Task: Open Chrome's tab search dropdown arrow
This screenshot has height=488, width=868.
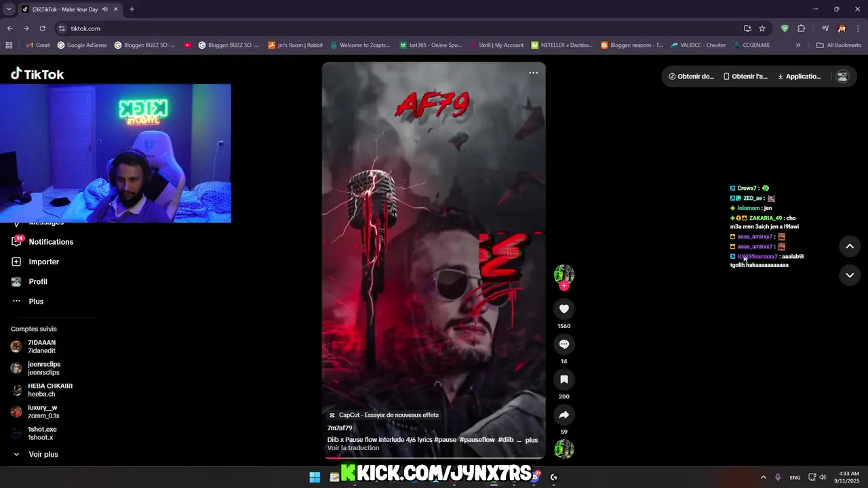Action: (x=8, y=9)
